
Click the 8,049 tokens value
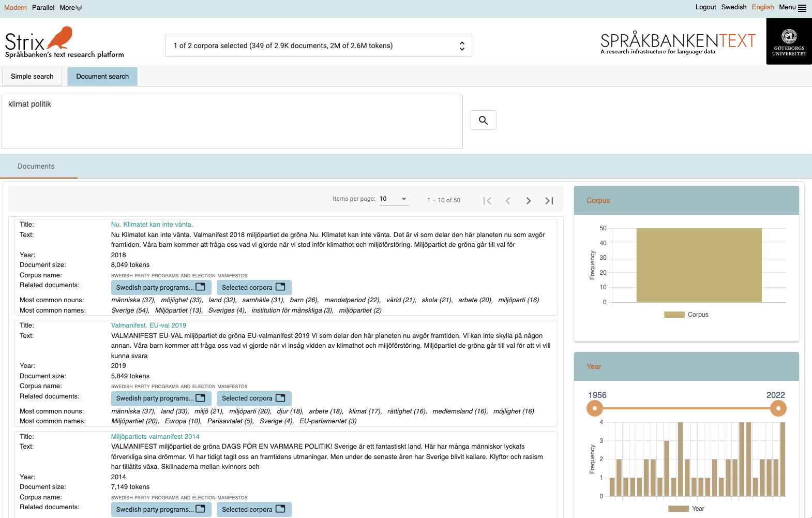(130, 265)
